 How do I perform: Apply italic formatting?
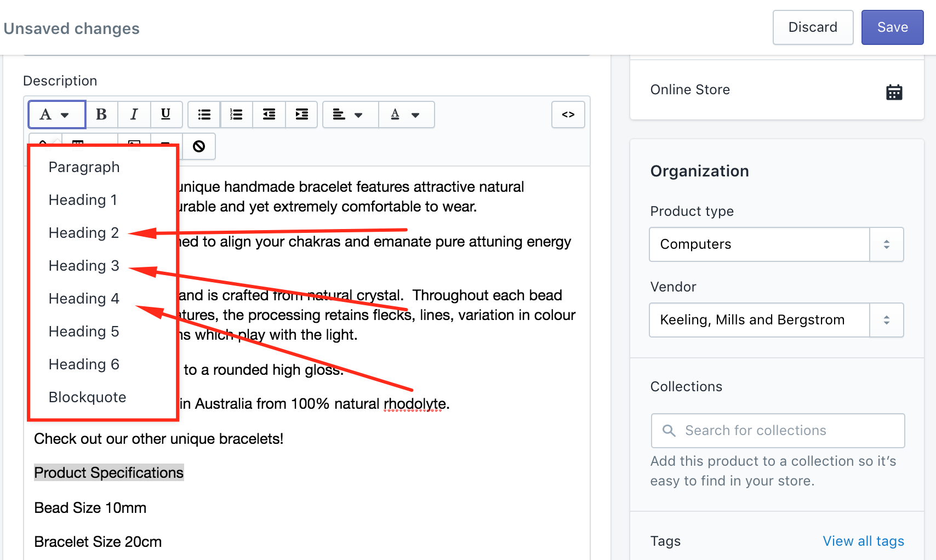point(134,115)
